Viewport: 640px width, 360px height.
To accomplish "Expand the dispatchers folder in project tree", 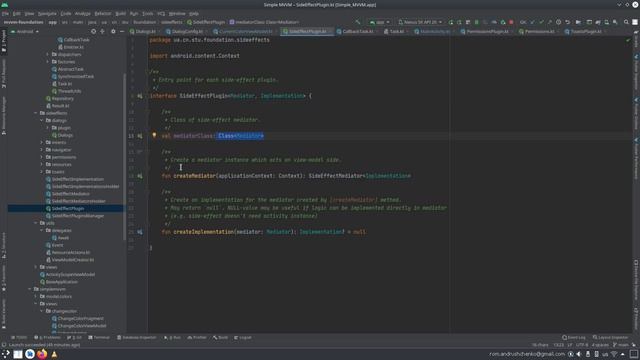I will coord(47,54).
